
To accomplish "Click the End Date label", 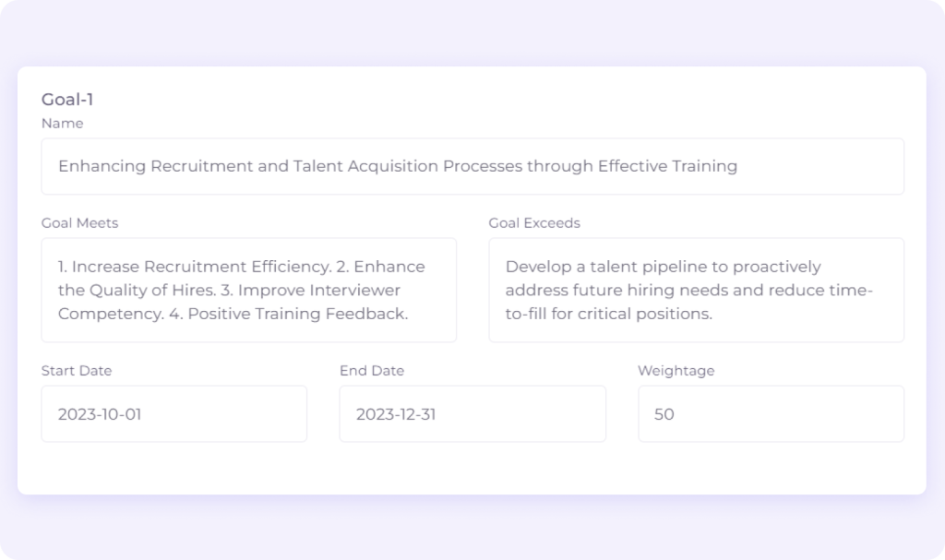I will (x=371, y=371).
